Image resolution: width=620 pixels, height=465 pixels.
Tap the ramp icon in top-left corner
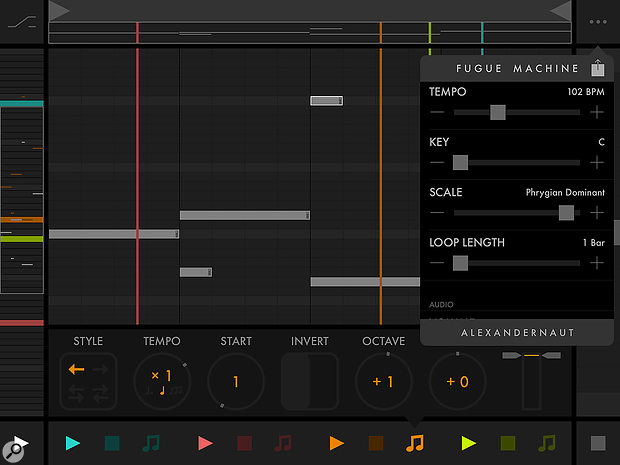pos(22,22)
